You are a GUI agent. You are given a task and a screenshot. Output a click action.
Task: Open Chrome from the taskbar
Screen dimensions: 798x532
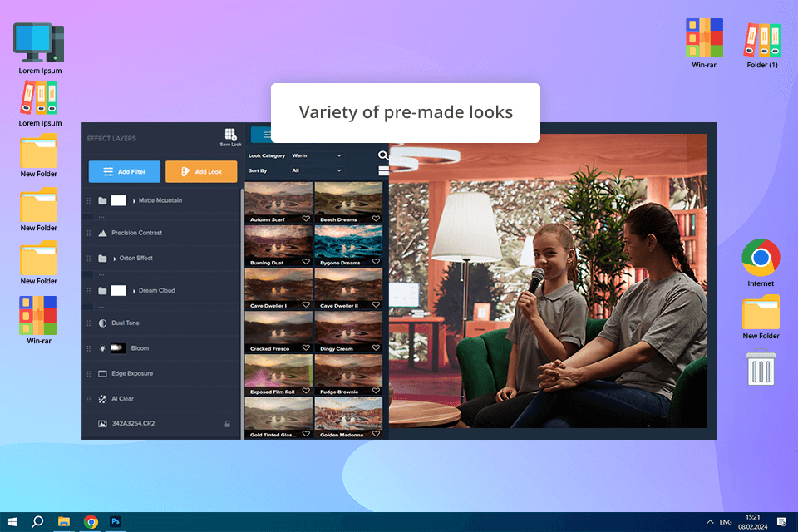click(91, 521)
